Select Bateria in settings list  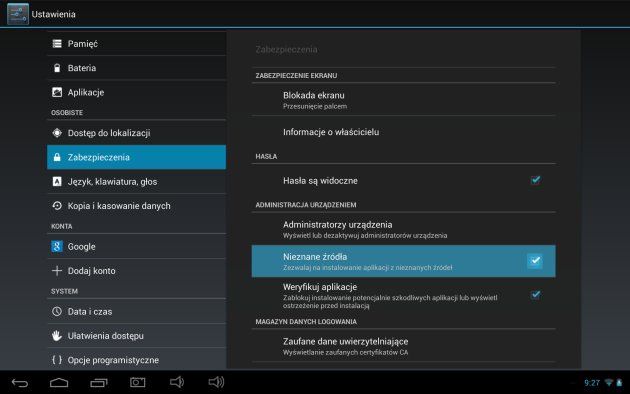pos(136,68)
